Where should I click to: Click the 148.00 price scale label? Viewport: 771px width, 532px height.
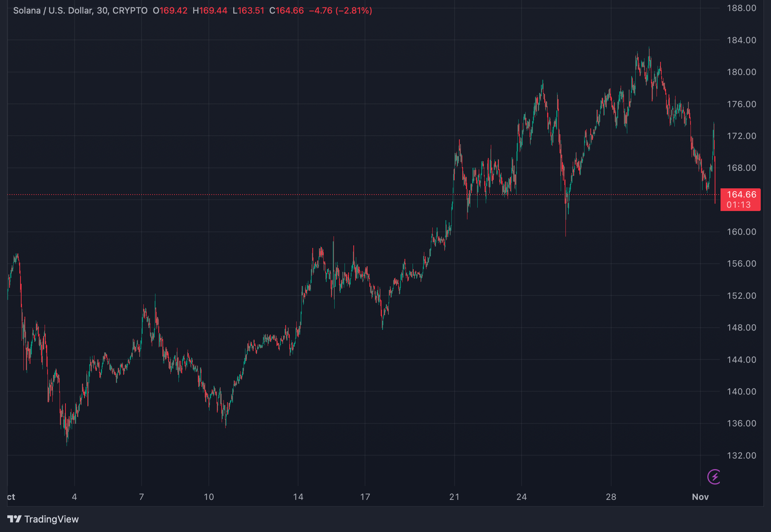tap(741, 328)
